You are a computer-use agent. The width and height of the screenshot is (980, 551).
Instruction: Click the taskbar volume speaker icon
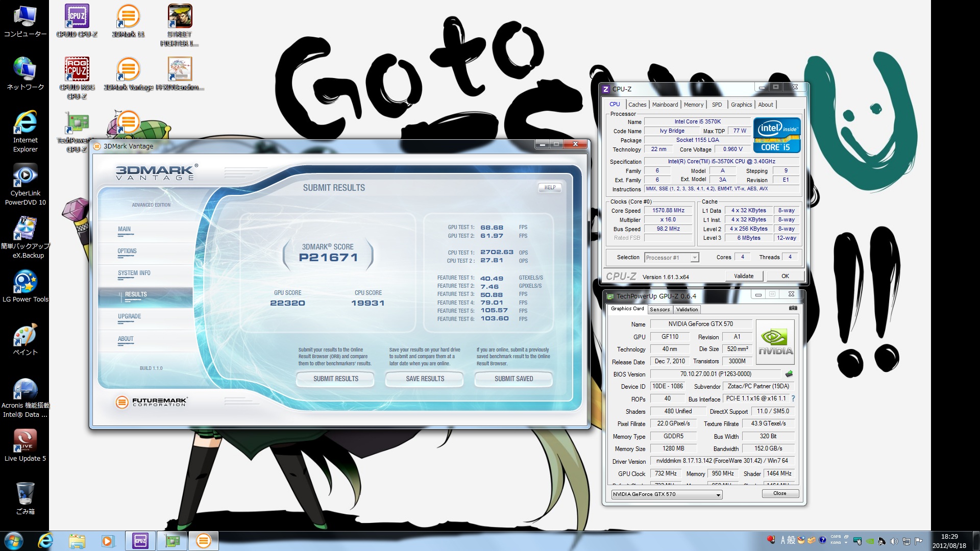894,541
